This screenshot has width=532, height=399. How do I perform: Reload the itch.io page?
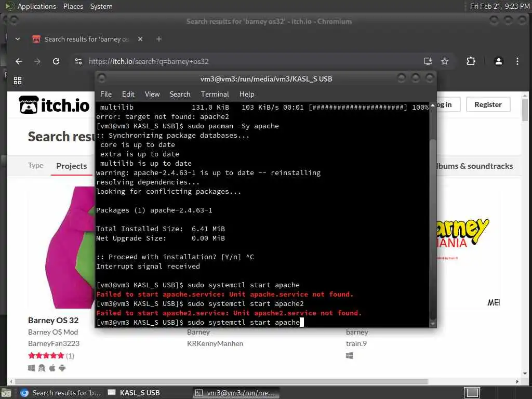coord(56,61)
